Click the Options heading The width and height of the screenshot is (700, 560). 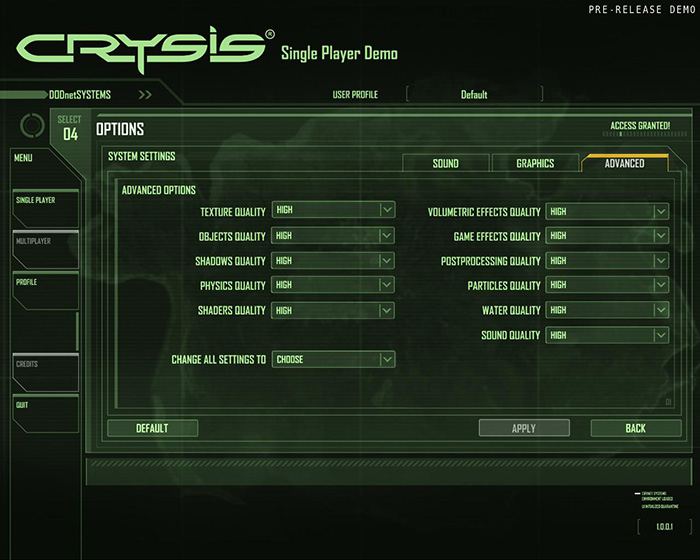(120, 130)
